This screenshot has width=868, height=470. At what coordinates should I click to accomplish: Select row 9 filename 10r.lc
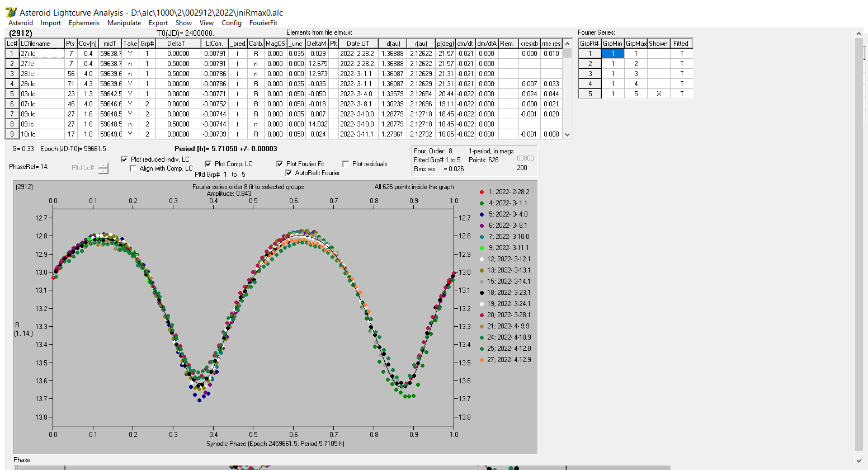coord(41,134)
